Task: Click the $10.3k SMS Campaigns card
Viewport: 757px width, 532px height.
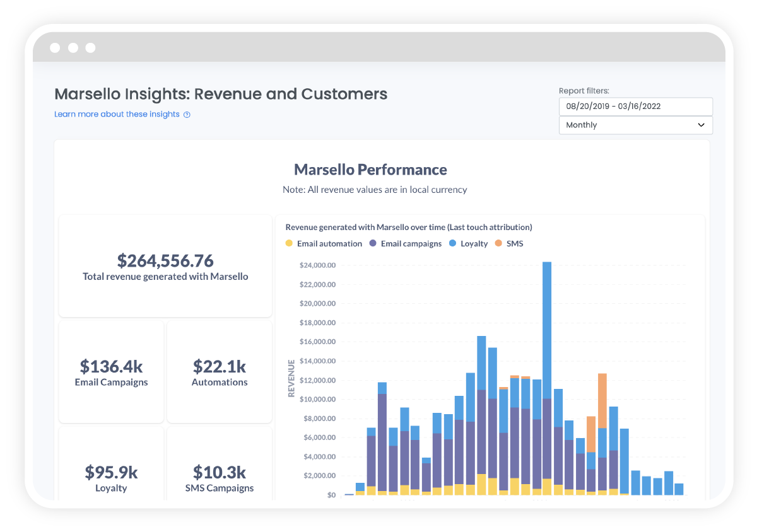Action: 220,465
